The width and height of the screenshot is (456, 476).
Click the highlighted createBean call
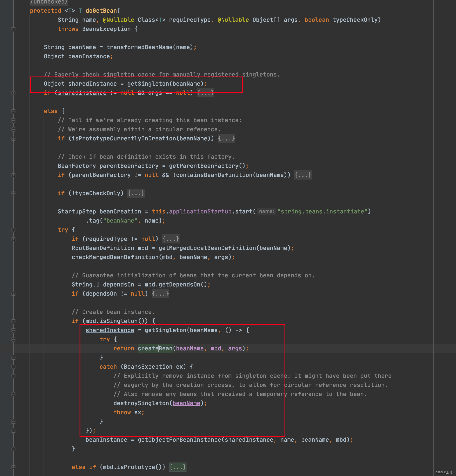tap(155, 348)
